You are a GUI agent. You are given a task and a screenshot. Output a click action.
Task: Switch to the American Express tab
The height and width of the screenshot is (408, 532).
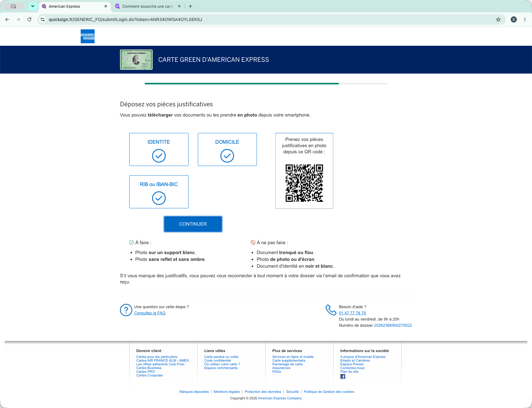[75, 6]
